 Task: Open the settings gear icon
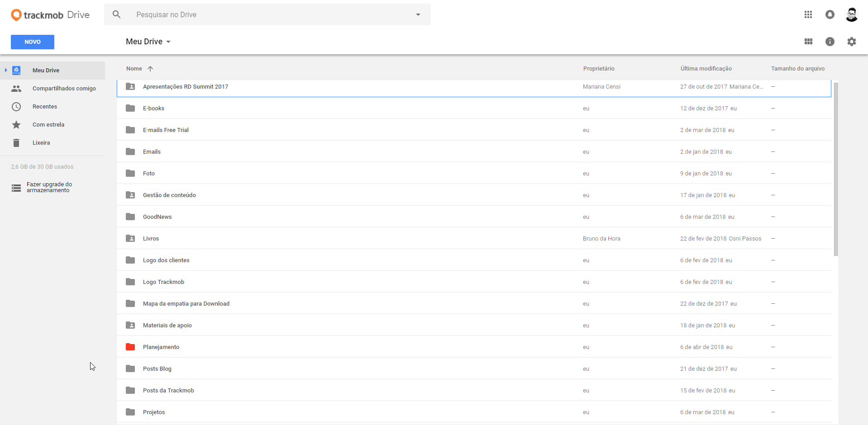[x=851, y=42]
